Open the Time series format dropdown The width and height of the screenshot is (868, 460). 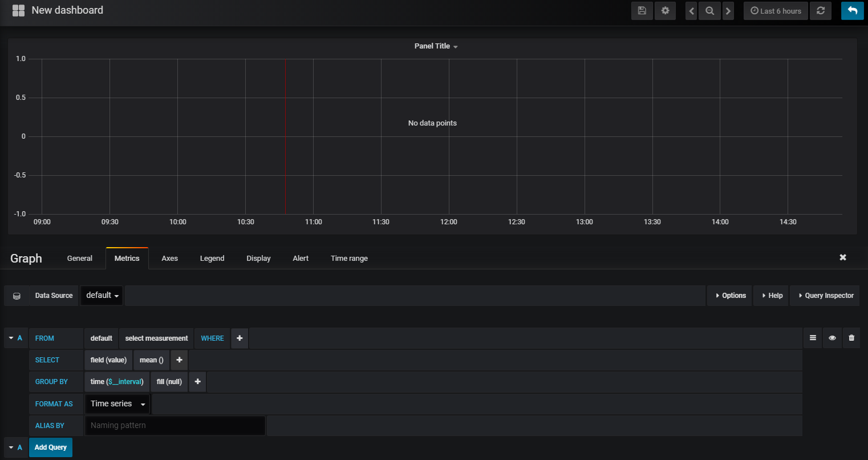tap(117, 404)
